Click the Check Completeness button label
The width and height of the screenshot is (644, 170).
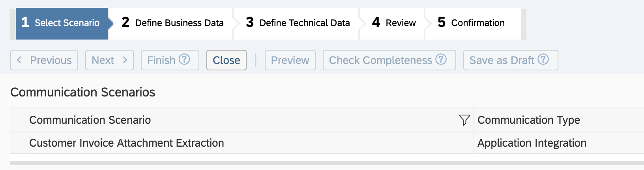tap(380, 60)
